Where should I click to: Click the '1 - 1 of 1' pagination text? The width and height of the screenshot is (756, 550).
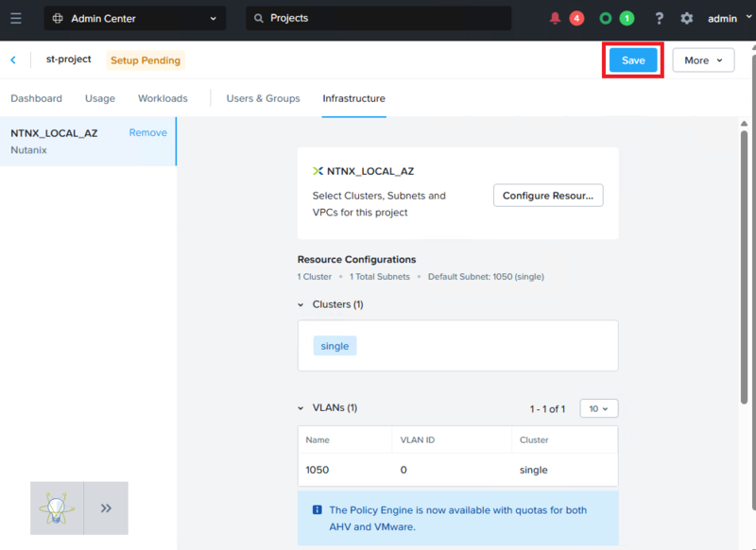pos(547,409)
